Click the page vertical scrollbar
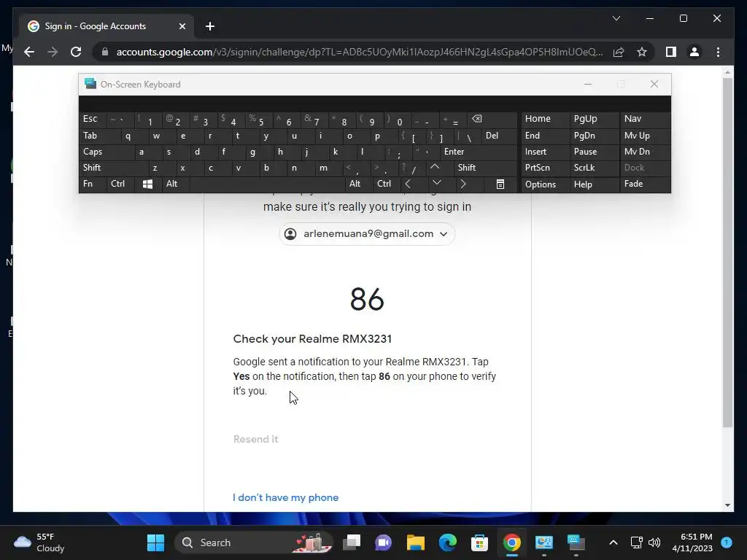The image size is (747, 560). [x=727, y=252]
